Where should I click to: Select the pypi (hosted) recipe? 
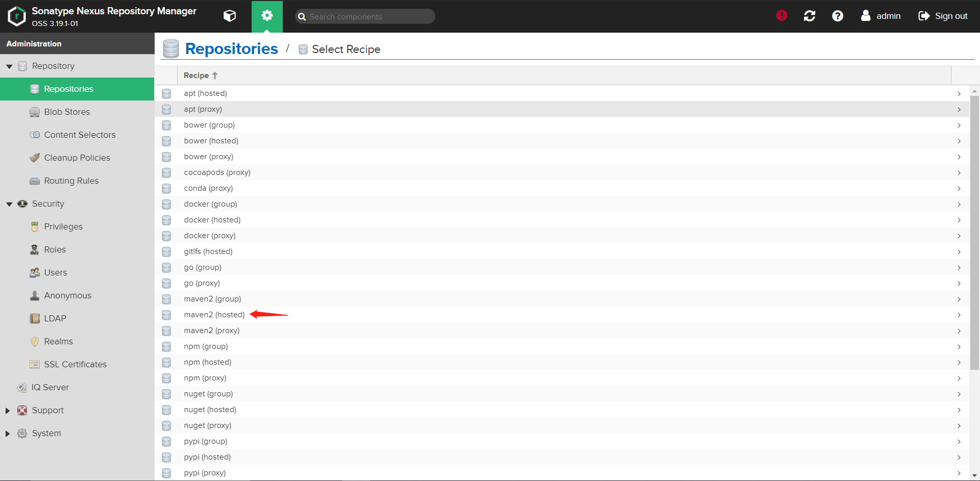click(562, 457)
